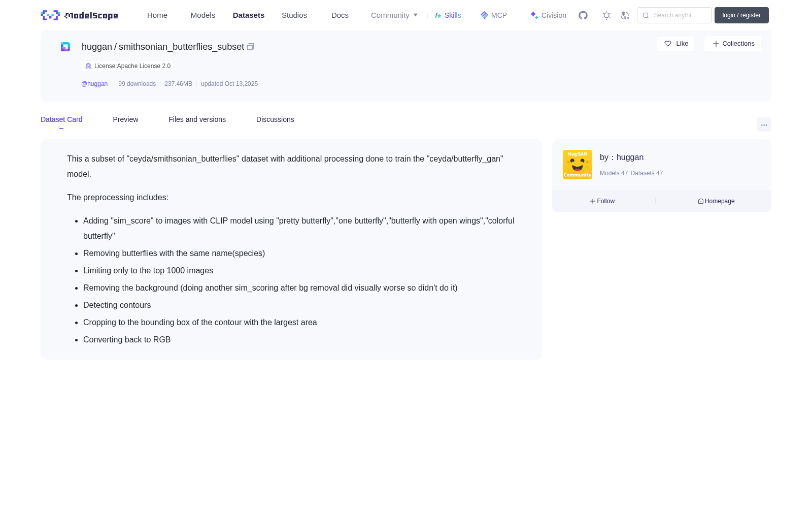Click the @huggan author link
The height and width of the screenshot is (508, 812).
94,84
